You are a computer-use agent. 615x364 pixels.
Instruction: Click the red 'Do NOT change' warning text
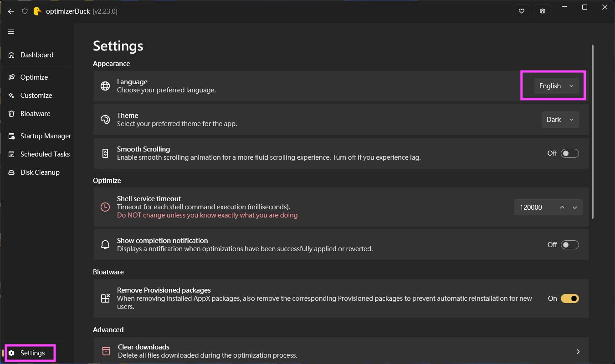click(207, 215)
